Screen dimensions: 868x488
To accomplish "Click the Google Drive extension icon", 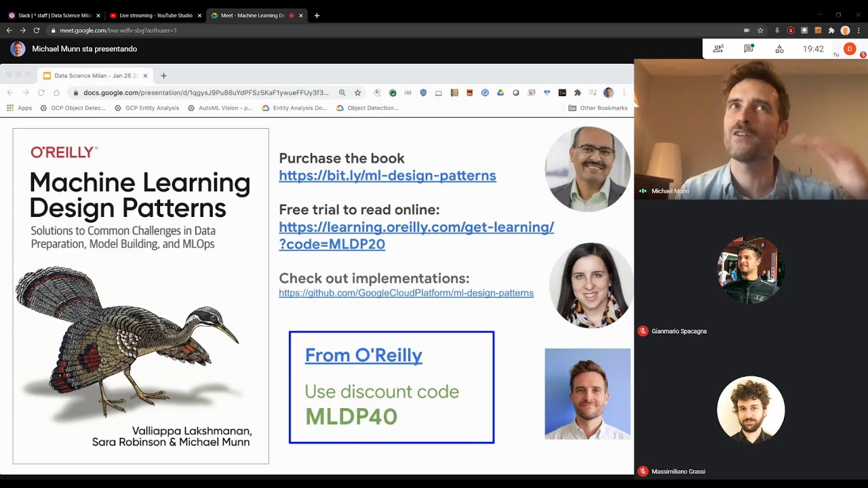I will (x=500, y=93).
